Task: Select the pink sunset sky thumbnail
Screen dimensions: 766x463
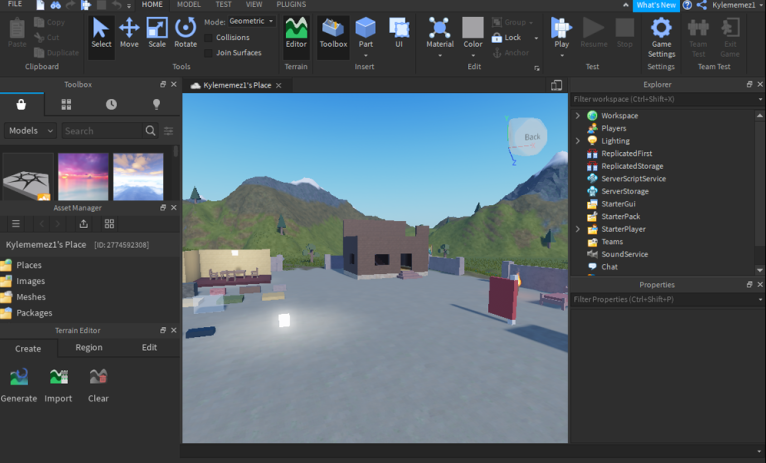Action: pos(83,176)
